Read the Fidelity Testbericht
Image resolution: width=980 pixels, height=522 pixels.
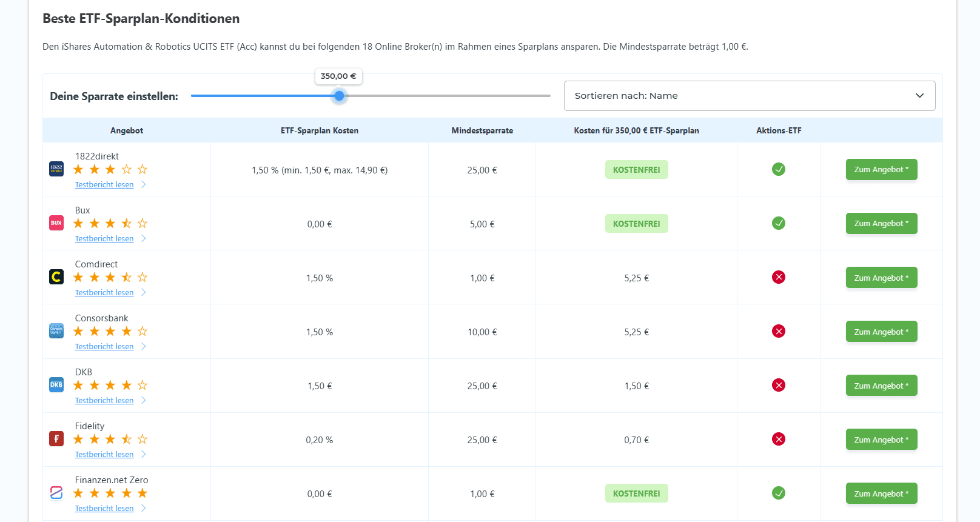[104, 455]
